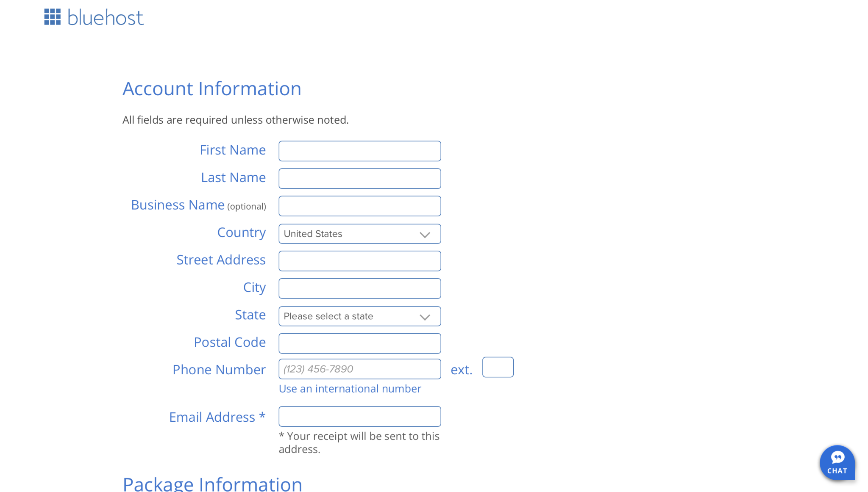
Task: Click the phone number extension field
Action: coord(497,367)
